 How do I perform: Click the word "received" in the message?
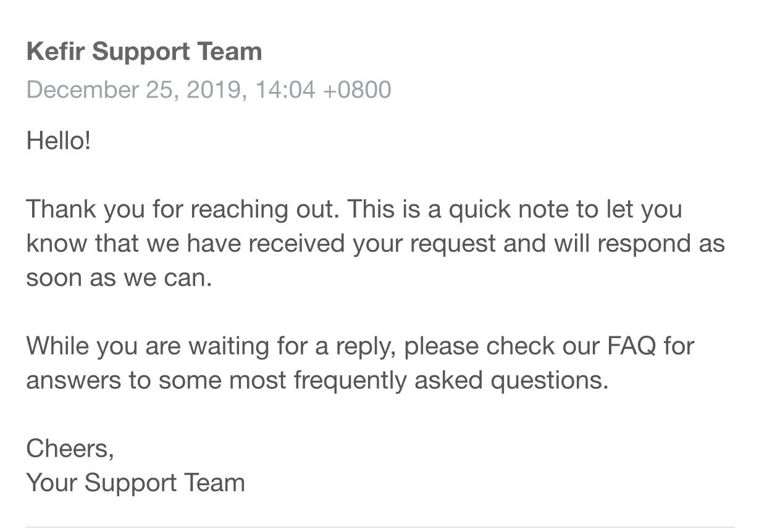click(x=298, y=244)
